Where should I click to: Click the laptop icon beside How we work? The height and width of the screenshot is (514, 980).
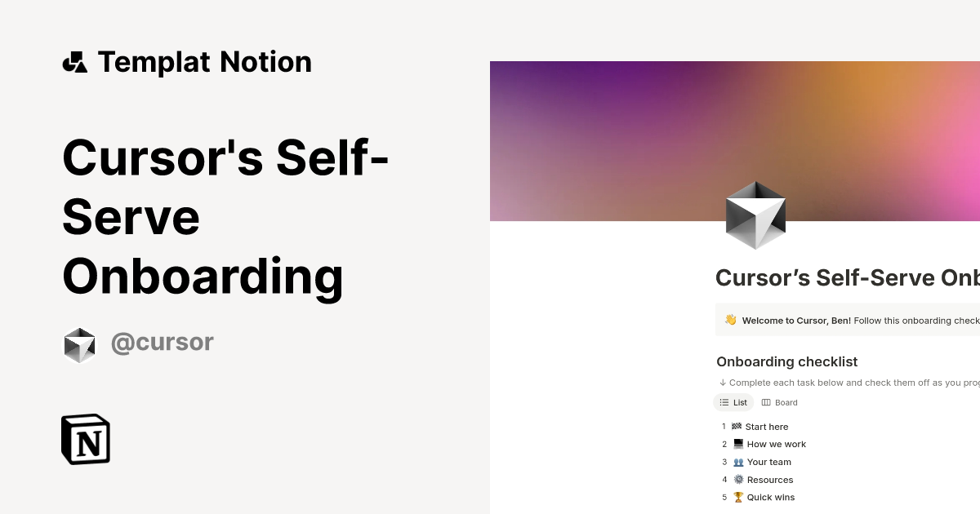click(737, 444)
